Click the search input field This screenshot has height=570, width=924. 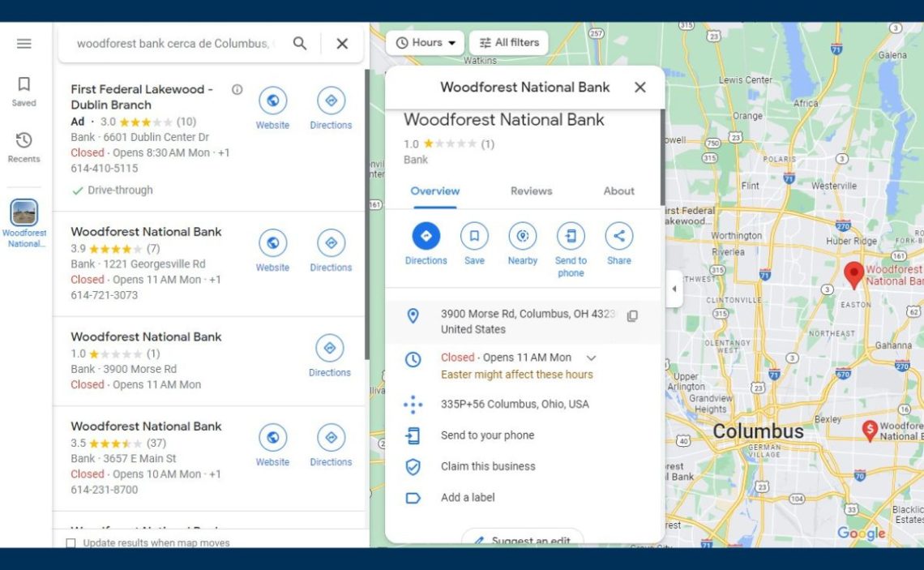tap(178, 43)
